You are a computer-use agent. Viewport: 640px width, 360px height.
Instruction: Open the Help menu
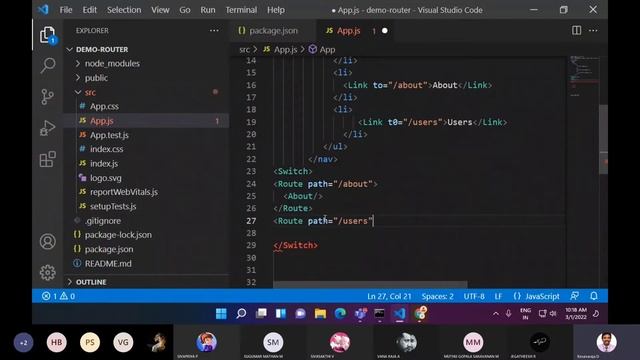[276, 10]
